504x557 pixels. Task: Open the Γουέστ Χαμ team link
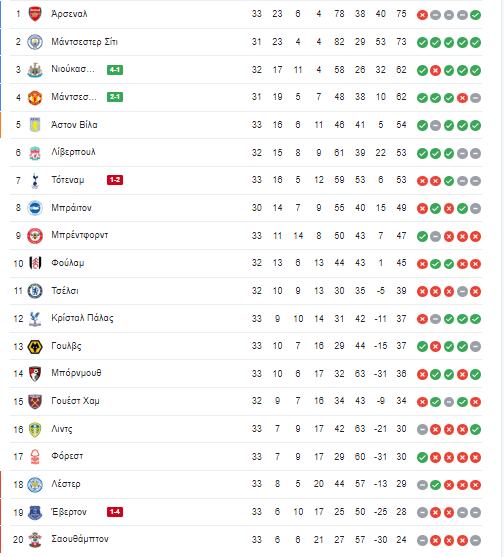tap(75, 401)
